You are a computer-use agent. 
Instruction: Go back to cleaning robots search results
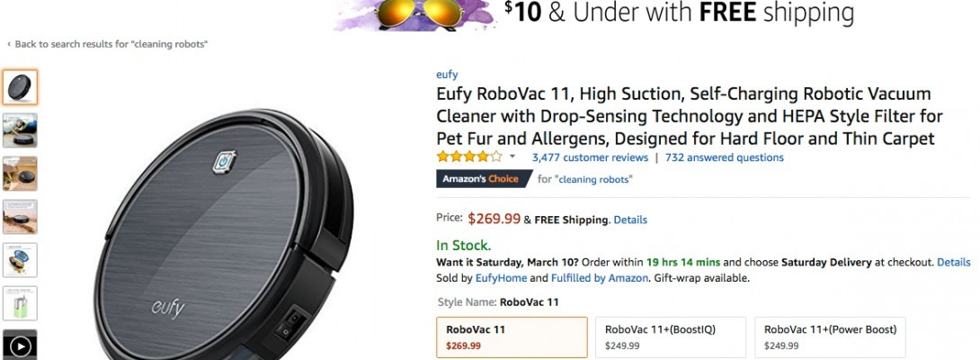110,44
